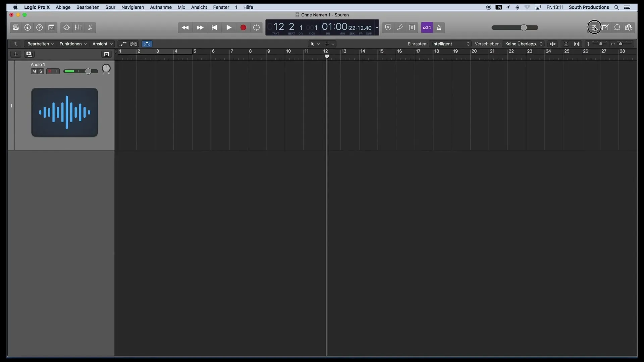Screen dimensions: 644x362
Task: Select the Audio 1 waveform track icon
Action: click(65, 112)
